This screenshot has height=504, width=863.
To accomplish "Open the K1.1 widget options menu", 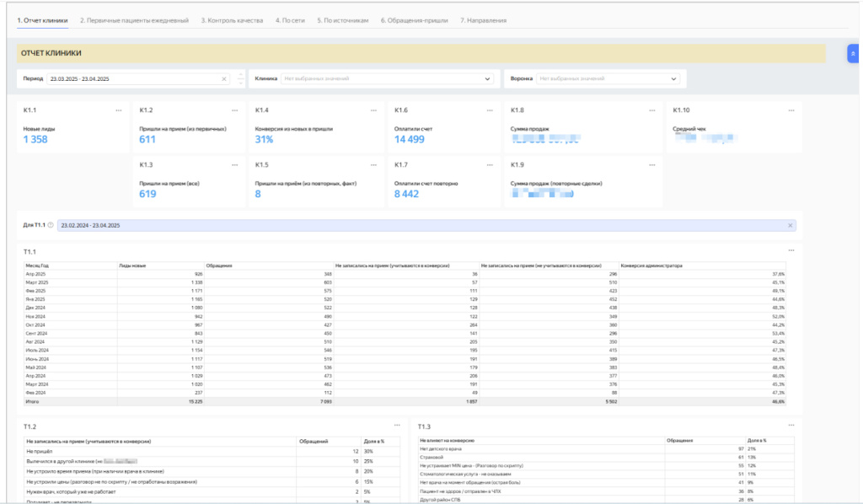I will pyautogui.click(x=119, y=110).
